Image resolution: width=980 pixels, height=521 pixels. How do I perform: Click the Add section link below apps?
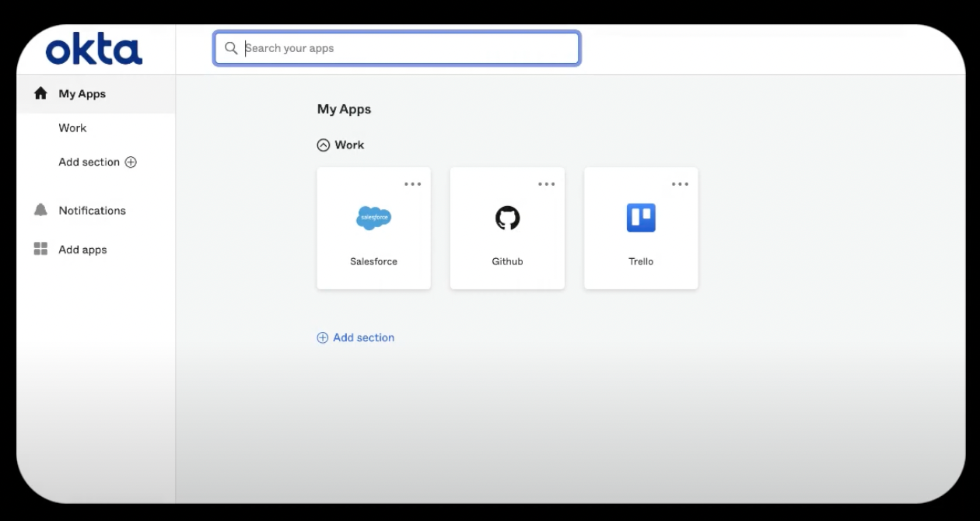pos(363,337)
